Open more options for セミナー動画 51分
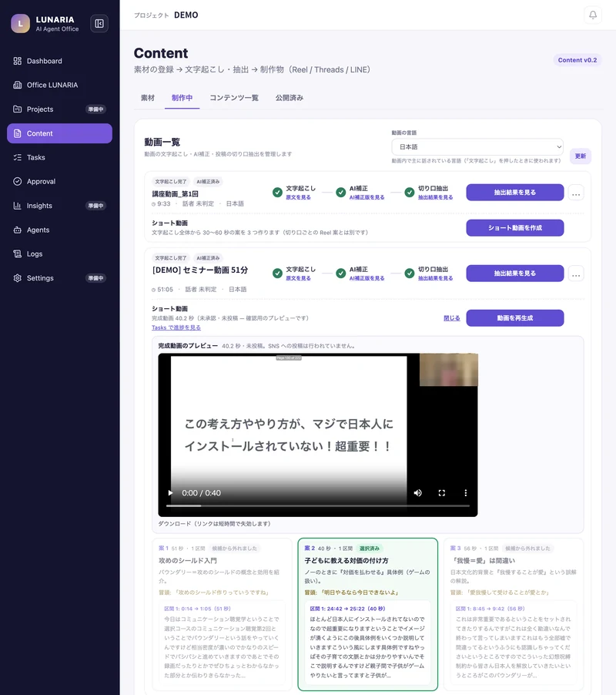 (x=576, y=274)
